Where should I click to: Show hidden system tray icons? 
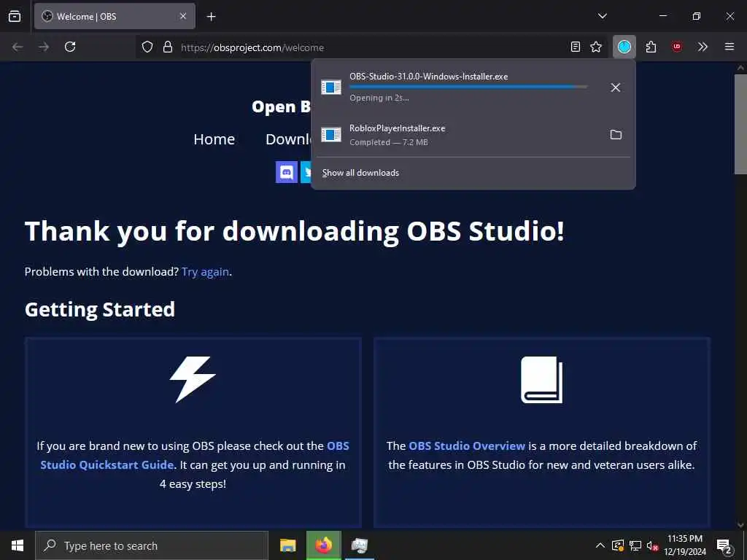coord(600,545)
